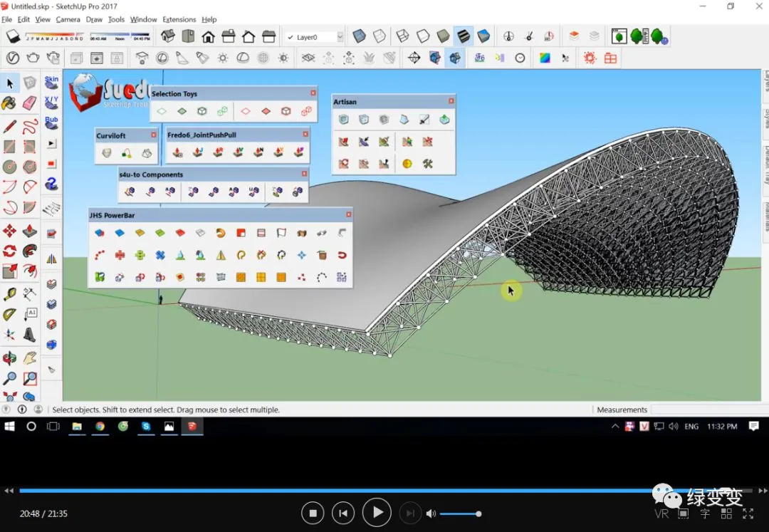Select the Scale tool

tap(9, 271)
